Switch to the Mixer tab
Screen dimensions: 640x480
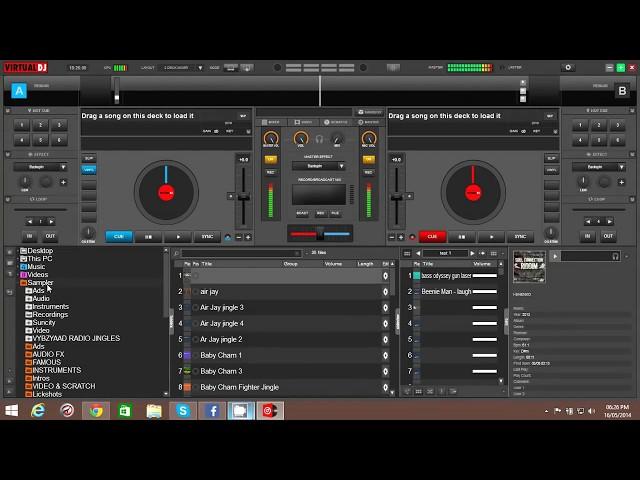271,122
